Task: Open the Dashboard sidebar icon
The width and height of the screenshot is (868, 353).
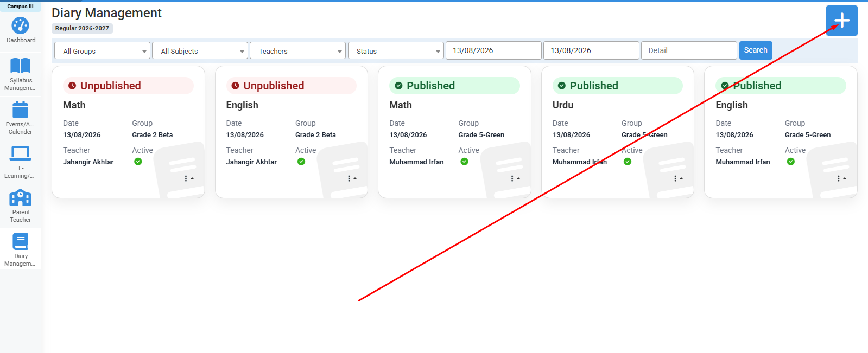Action: click(21, 30)
